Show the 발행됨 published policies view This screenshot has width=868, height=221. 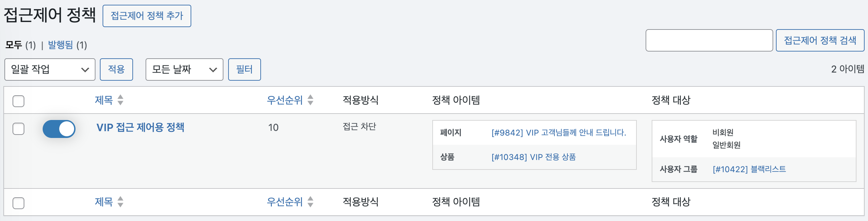click(x=60, y=45)
